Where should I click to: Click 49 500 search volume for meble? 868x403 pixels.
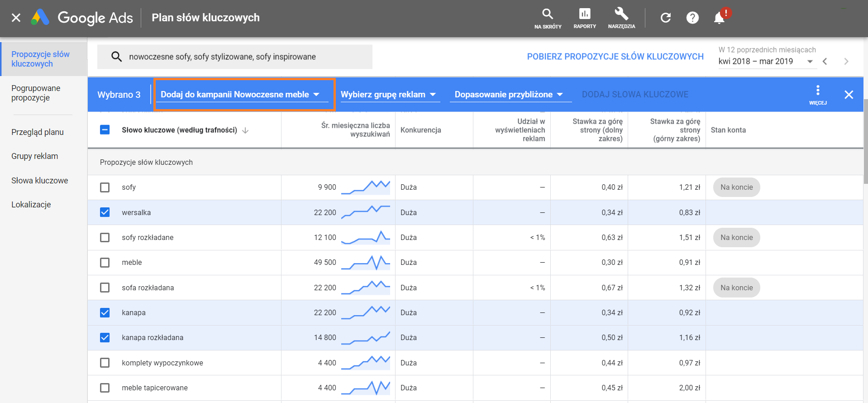(325, 263)
